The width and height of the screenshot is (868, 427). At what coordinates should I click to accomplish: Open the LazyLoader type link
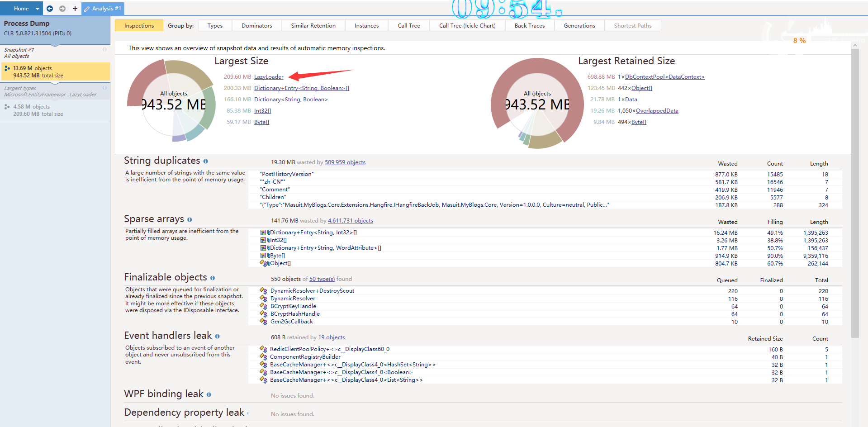[x=269, y=77]
